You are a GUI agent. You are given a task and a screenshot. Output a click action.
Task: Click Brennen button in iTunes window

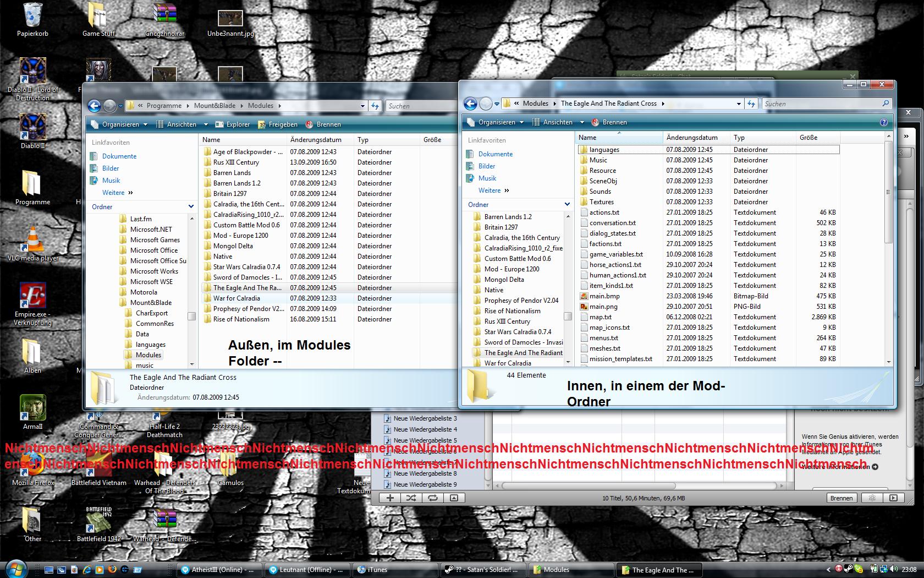point(841,498)
